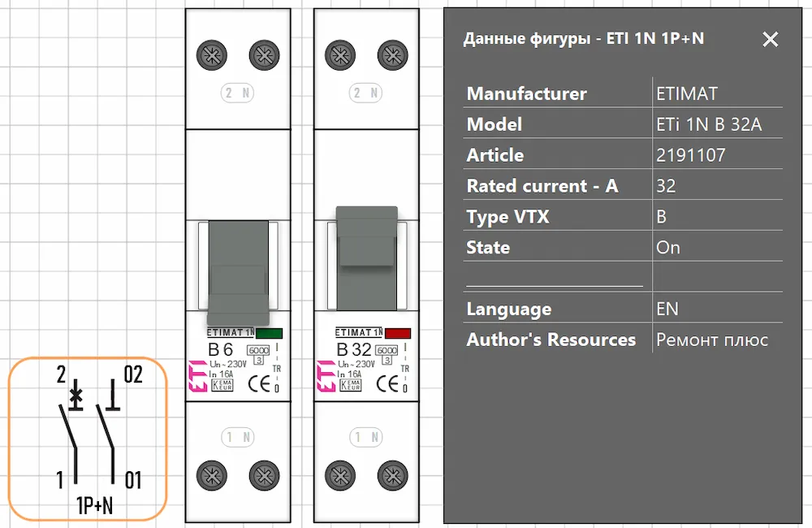This screenshot has height=528, width=812.
Task: Click the Manufacturer field label
Action: (527, 93)
